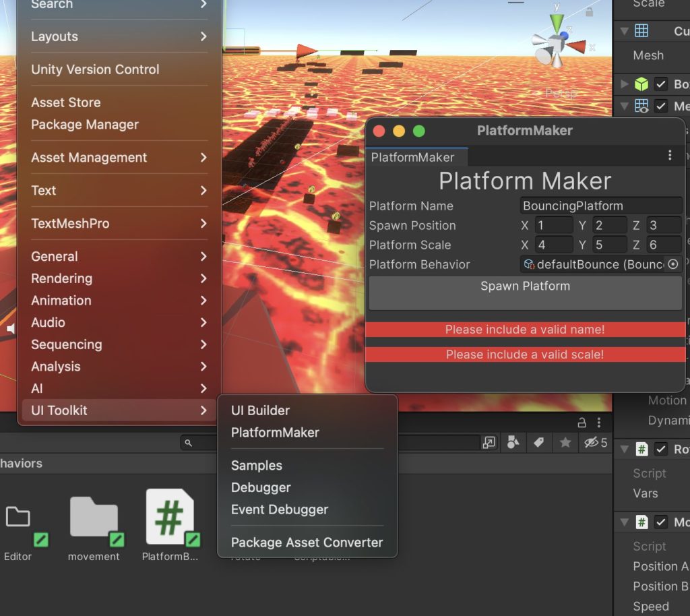
Task: Disable the Rotate script component checkbox
Action: click(x=661, y=449)
